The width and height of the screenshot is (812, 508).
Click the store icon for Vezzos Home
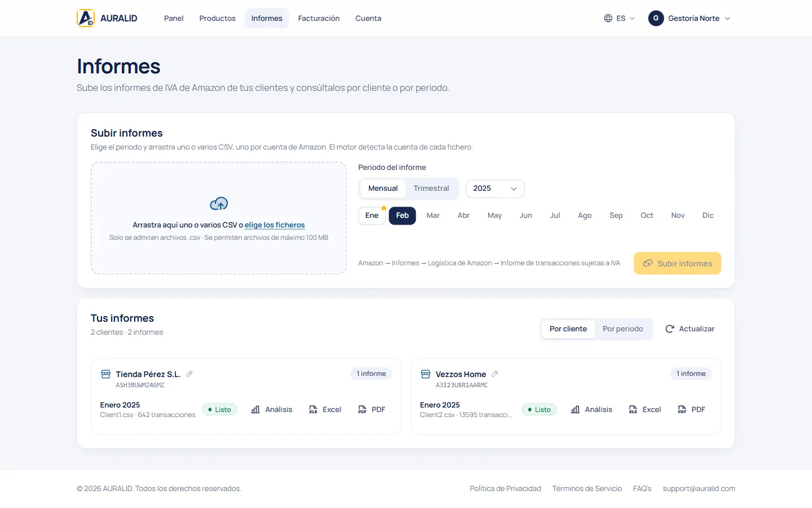click(426, 374)
